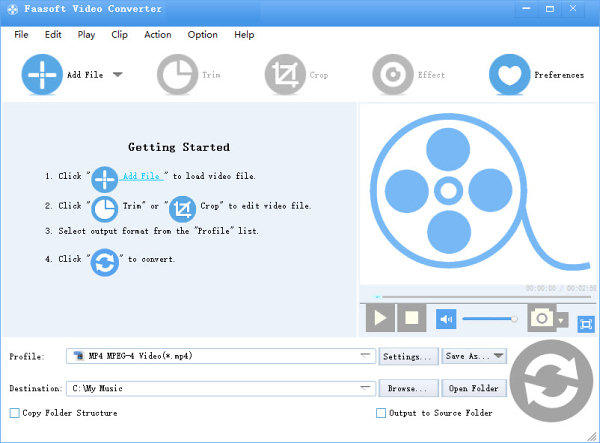Open the Add File dropdown arrow in the toolbar
This screenshot has height=443, width=600.
point(118,75)
